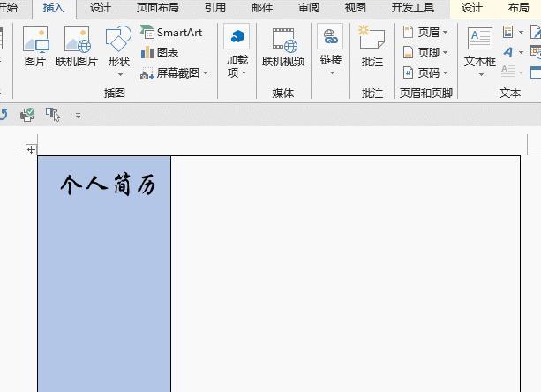Insert 联机视频 online video

(x=283, y=47)
